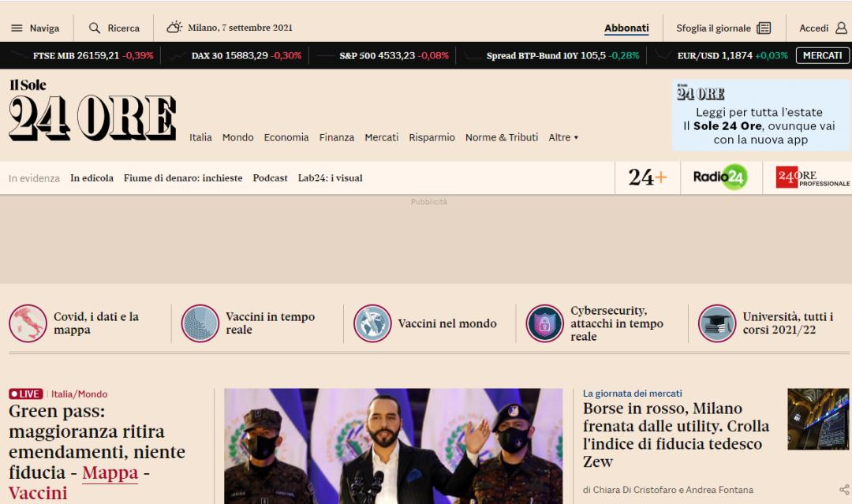Click the Vaccini link in headline
The height and width of the screenshot is (504, 852).
[38, 493]
